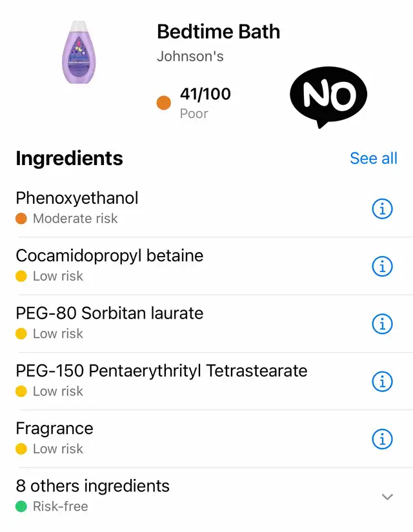Tap the Bedtime Bath product title

click(x=218, y=32)
